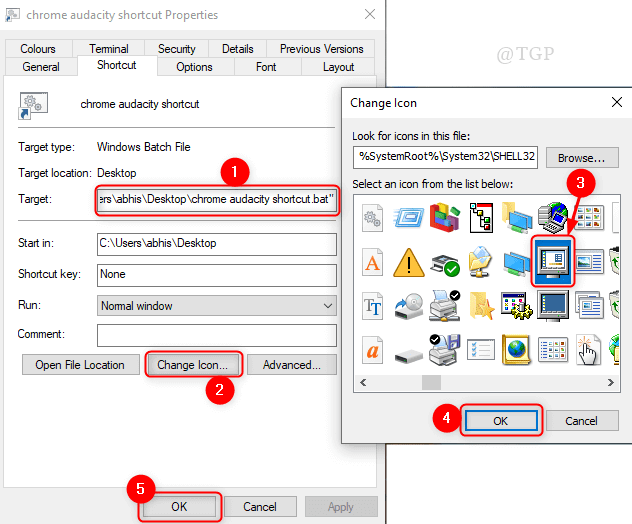
Task: Open the Advanced... settings button
Action: tap(292, 364)
